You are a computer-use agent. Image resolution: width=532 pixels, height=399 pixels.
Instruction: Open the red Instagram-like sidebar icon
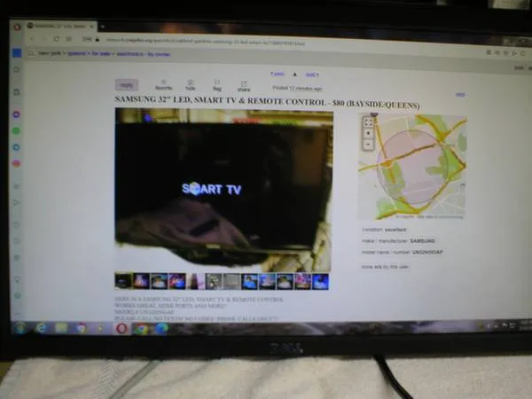[16, 163]
